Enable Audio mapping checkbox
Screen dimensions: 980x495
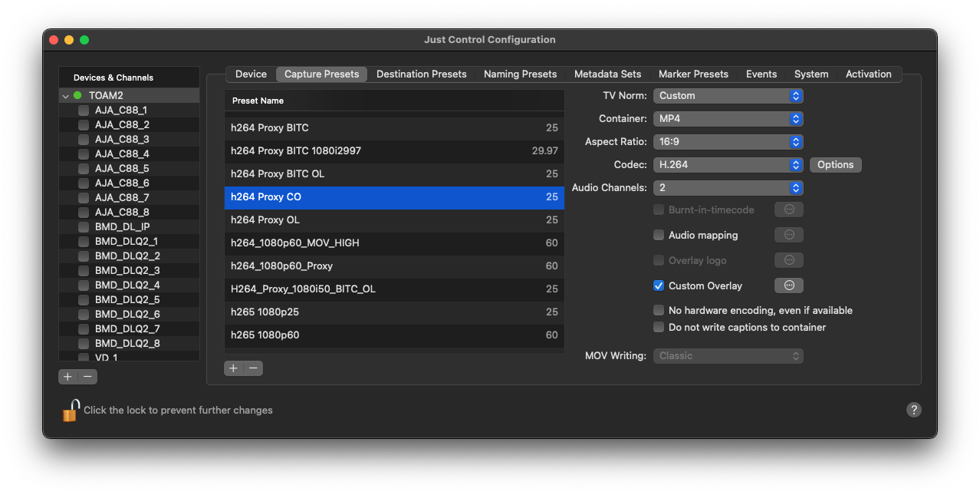[659, 235]
